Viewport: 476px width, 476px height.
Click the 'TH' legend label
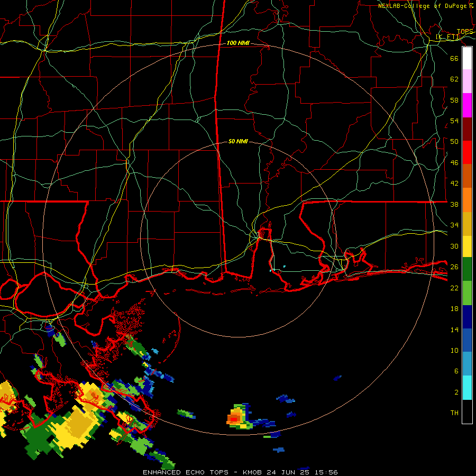(x=454, y=413)
